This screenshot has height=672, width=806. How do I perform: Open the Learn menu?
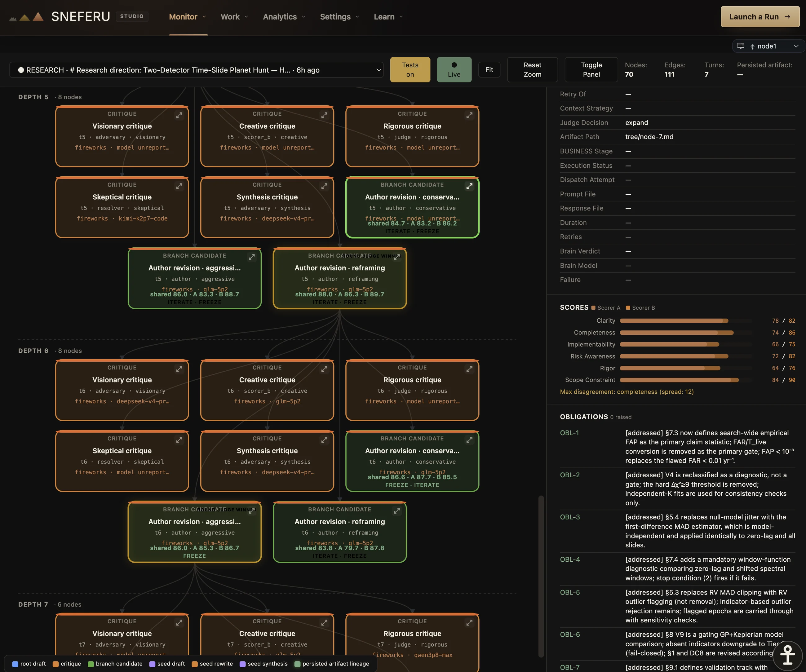coord(388,17)
